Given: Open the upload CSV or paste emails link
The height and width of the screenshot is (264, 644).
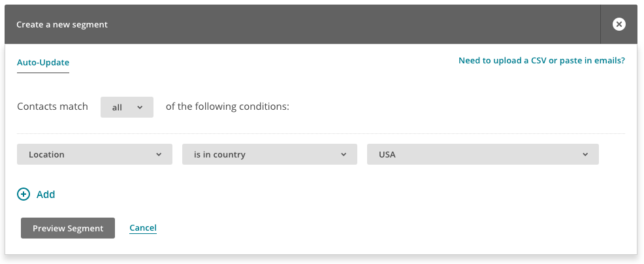Looking at the screenshot, I should point(541,61).
